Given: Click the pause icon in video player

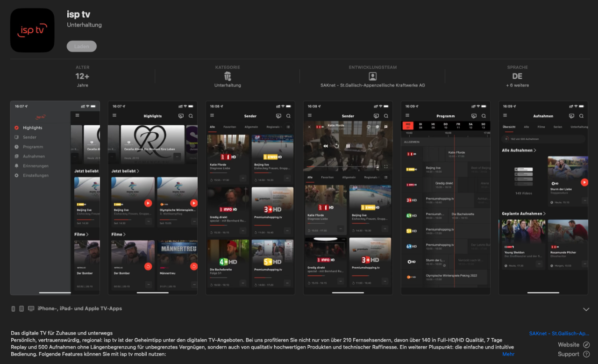Looking at the screenshot, I should 348,146.
